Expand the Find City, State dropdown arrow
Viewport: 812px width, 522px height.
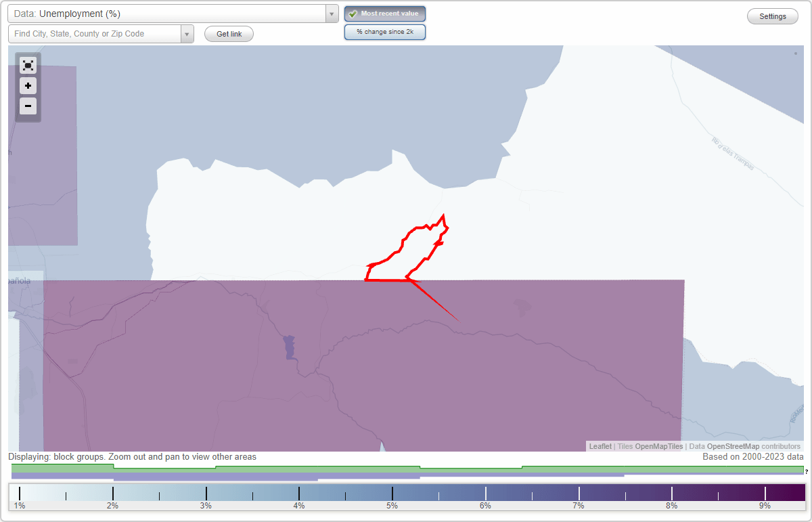(x=187, y=33)
